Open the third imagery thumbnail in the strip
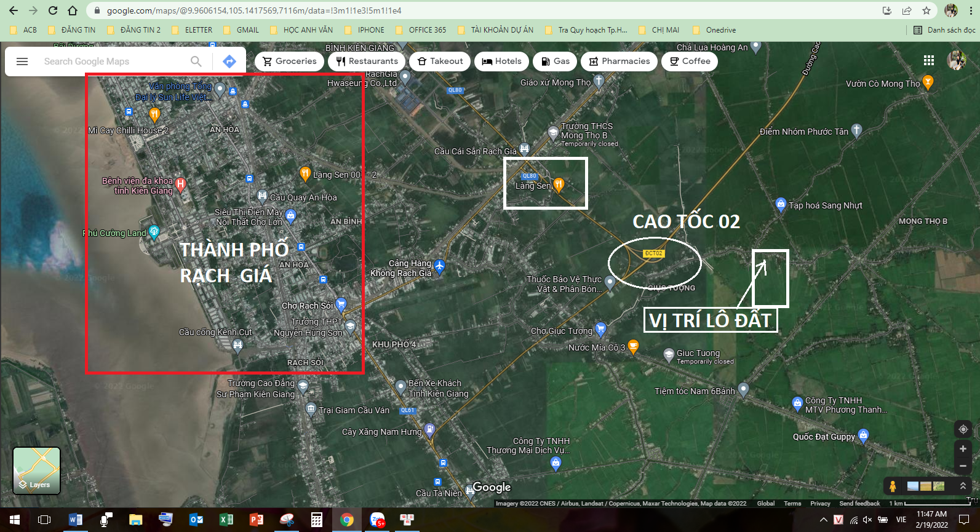Image resolution: width=980 pixels, height=532 pixels. click(x=939, y=486)
